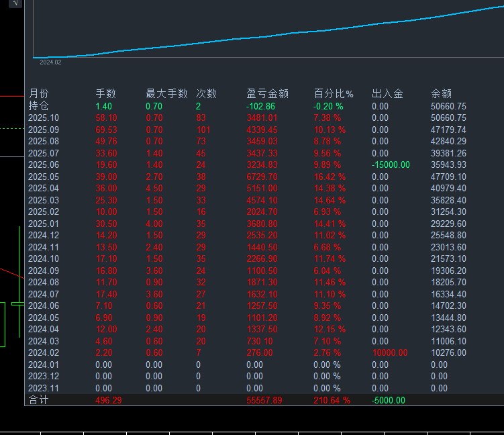The height and width of the screenshot is (435, 504).
Task: Click profit amount 2266.90
Action: pyautogui.click(x=262, y=258)
